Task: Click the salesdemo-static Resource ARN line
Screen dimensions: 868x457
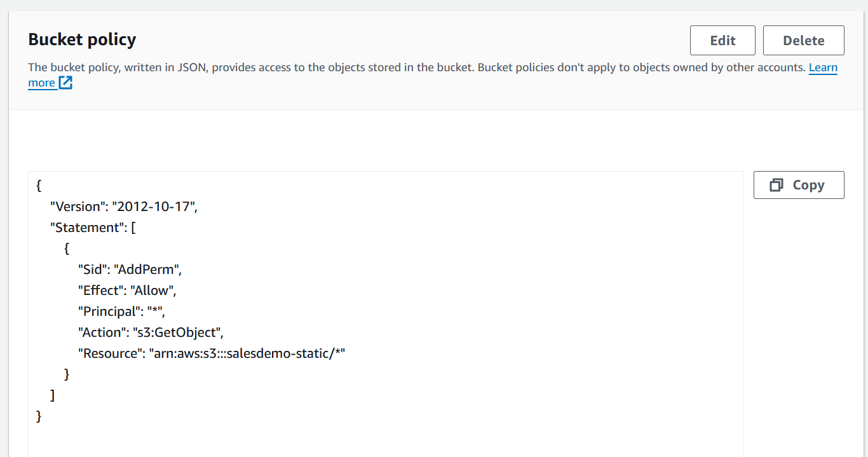Action: 211,353
